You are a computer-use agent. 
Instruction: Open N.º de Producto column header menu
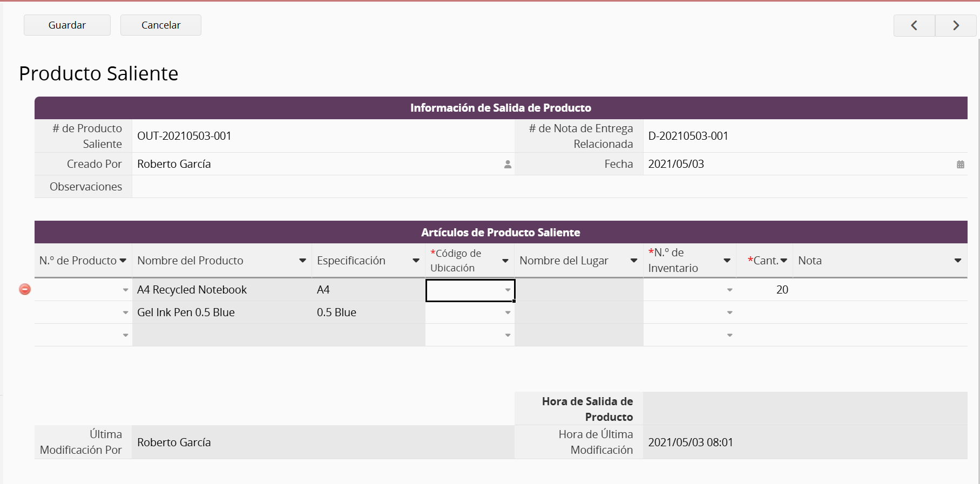pos(123,261)
